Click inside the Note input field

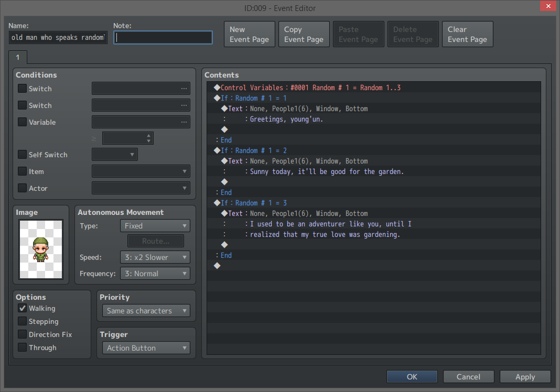163,37
